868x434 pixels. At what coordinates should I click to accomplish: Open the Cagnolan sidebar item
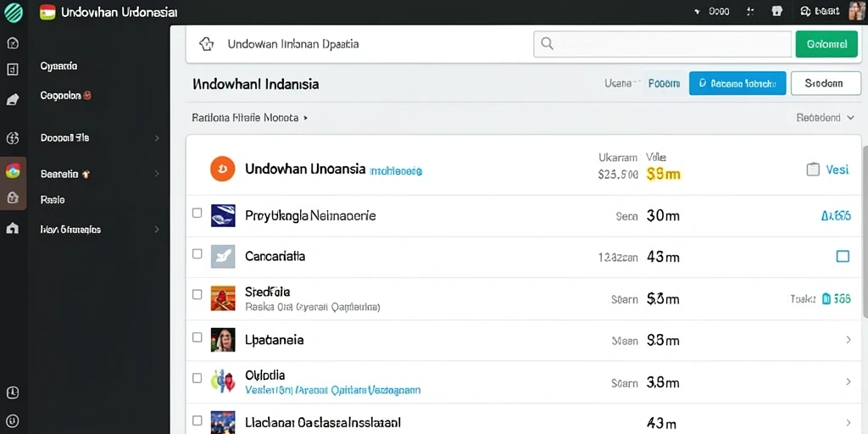tap(66, 95)
